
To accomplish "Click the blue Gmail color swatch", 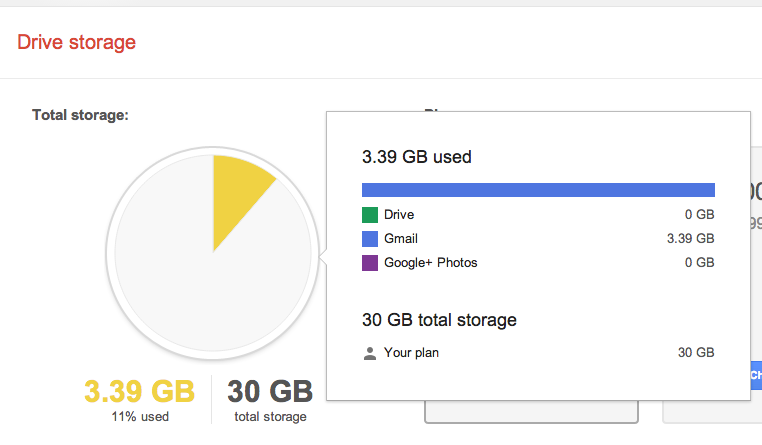I will point(370,239).
